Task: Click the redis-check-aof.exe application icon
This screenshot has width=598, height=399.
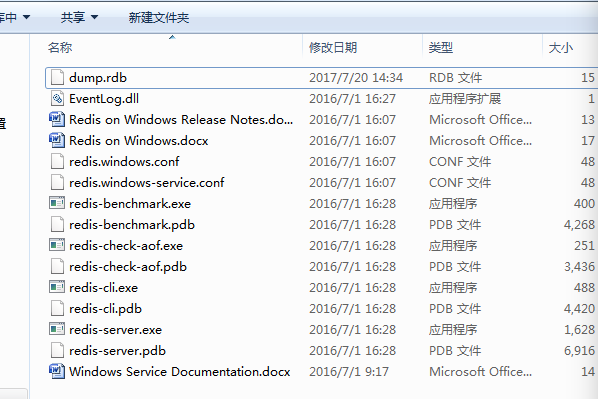Action: coord(57,245)
